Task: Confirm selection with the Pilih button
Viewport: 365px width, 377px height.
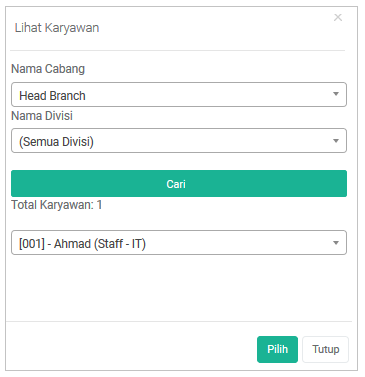Action: click(277, 349)
